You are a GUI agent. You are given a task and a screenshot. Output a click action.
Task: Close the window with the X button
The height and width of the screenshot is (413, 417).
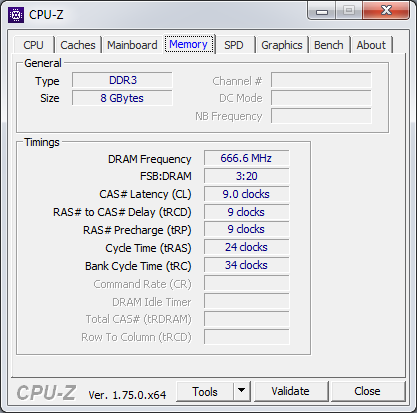click(386, 10)
